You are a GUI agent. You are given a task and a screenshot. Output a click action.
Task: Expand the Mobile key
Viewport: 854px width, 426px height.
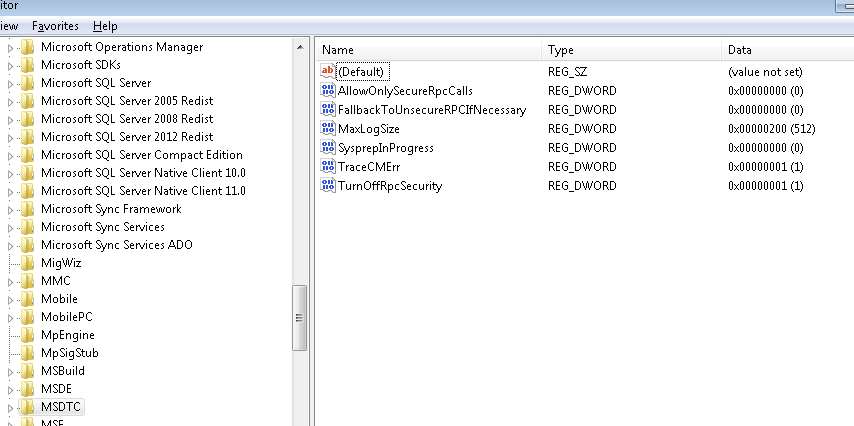point(10,300)
